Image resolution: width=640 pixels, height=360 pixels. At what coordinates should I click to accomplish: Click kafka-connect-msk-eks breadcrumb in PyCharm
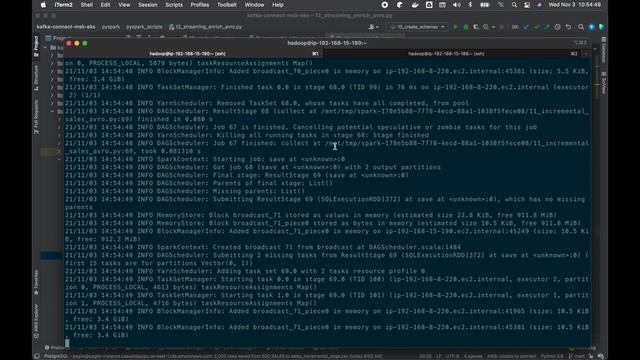pyautogui.click(x=66, y=27)
